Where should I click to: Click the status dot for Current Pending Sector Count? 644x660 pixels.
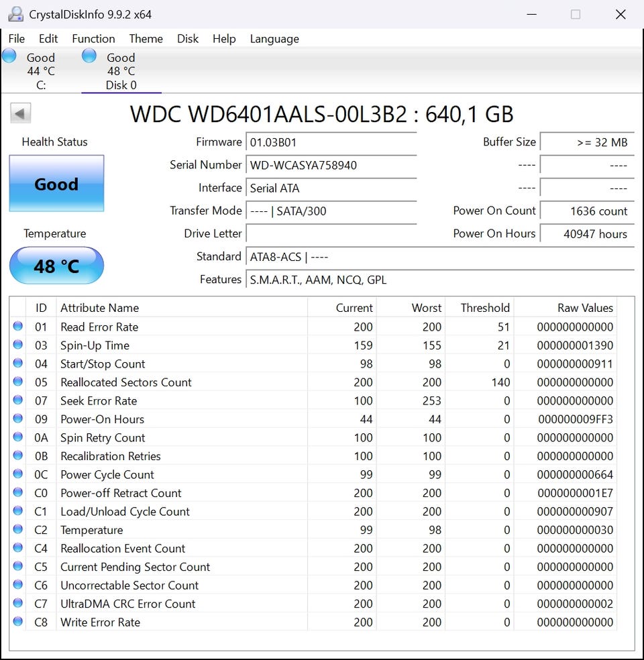tap(17, 566)
